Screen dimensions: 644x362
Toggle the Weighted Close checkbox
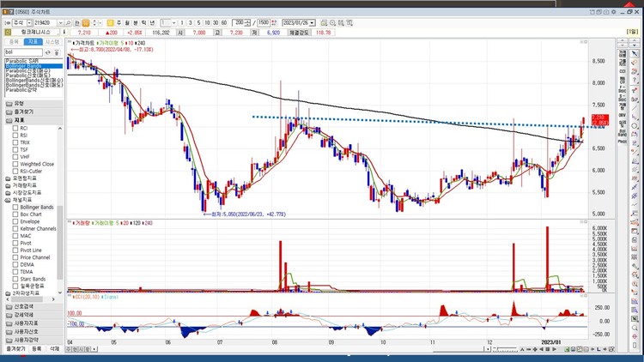15,164
